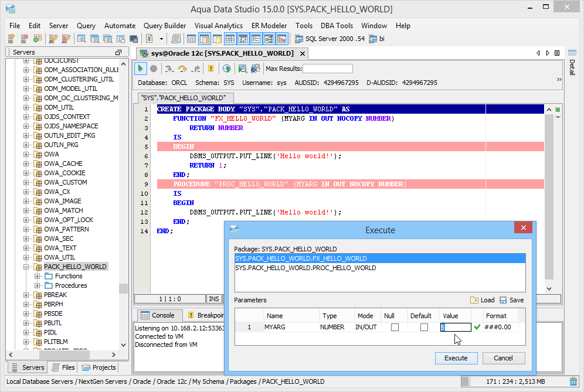Expand the ODM_UTIL package node
Image resolution: width=584 pixels, height=392 pixels.
(x=26, y=107)
